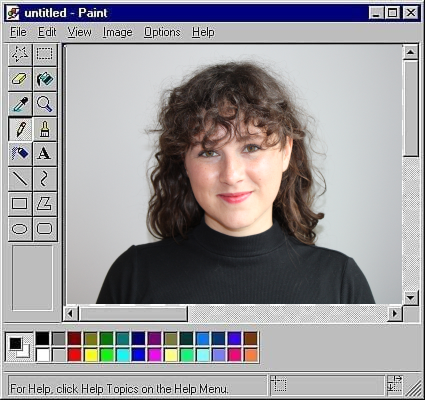This screenshot has width=425, height=400.
Task: Select the Free-Form Select tool
Action: coord(20,54)
